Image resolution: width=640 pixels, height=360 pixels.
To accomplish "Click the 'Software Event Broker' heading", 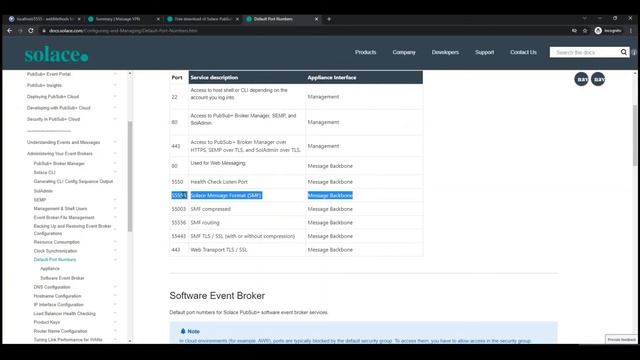I will tap(217, 296).
